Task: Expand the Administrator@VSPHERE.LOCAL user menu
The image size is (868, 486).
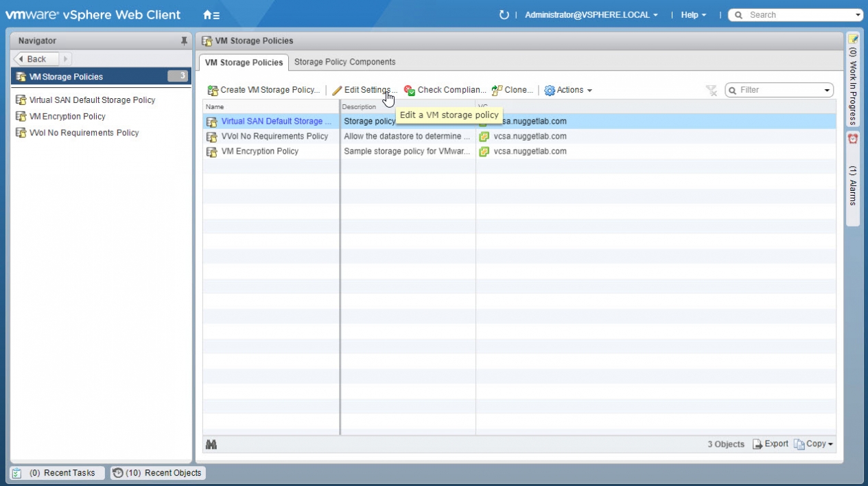Action: [591, 15]
